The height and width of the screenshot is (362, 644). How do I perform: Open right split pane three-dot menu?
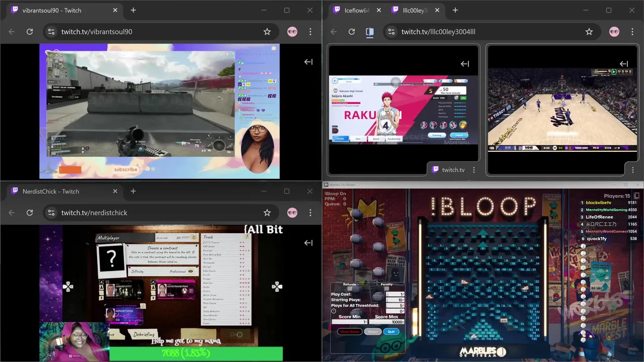pos(632,170)
